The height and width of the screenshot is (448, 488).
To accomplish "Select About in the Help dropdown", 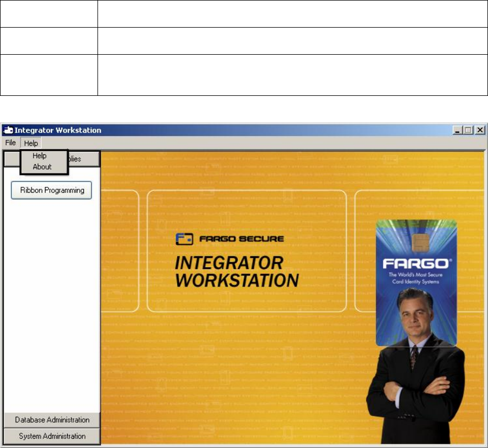I will (42, 167).
